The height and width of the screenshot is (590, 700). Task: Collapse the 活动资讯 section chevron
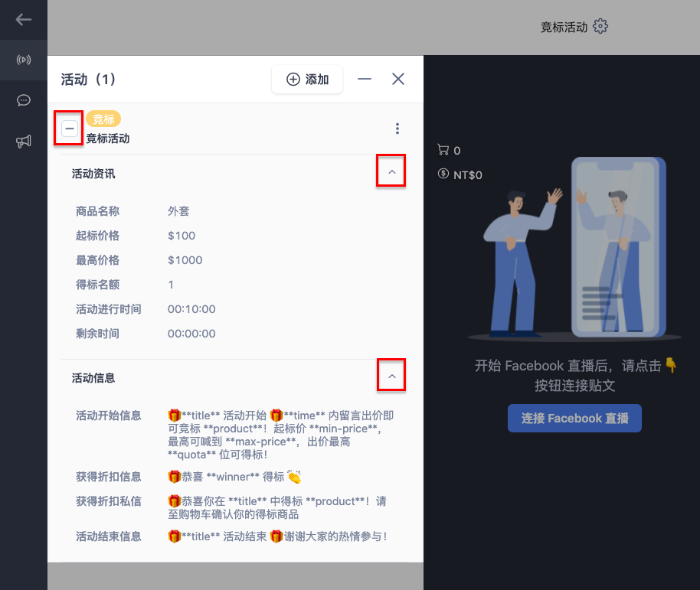pos(391,171)
